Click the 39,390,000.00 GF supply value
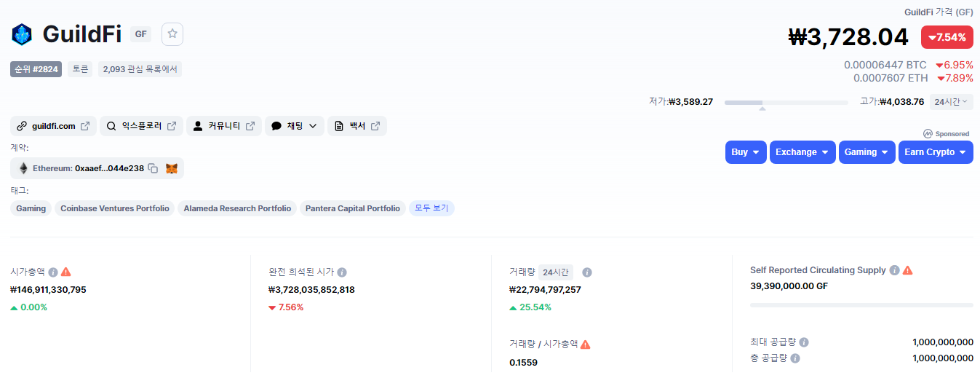 (x=789, y=286)
